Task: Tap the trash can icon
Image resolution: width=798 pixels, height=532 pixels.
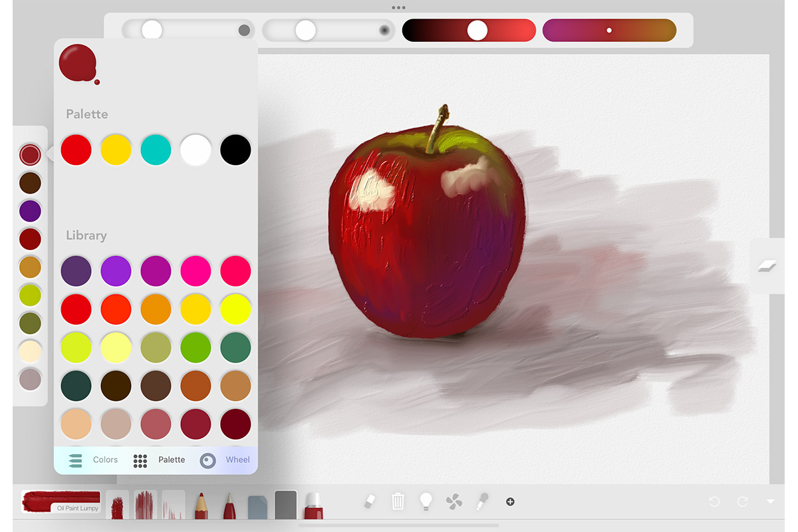Action: [x=398, y=501]
